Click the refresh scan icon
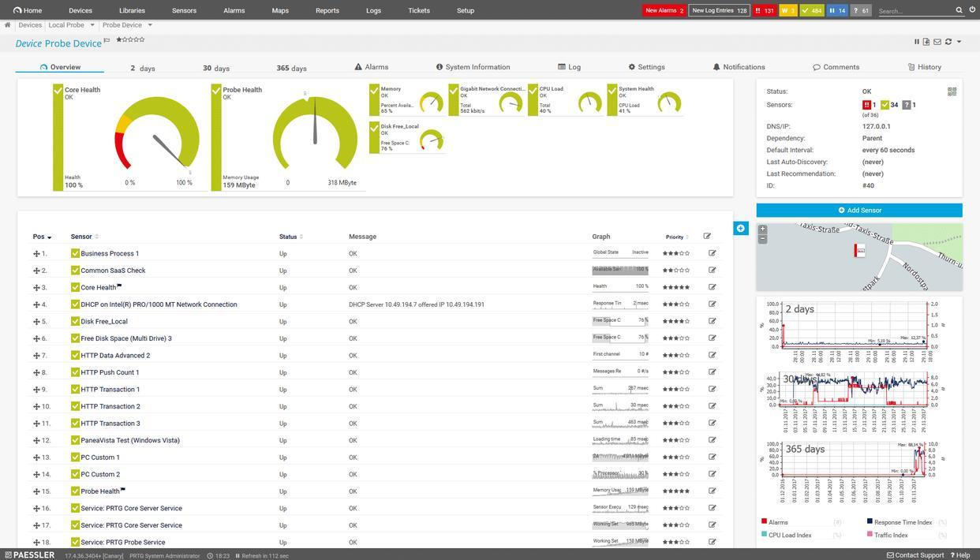This screenshot has height=560, width=980. (948, 42)
